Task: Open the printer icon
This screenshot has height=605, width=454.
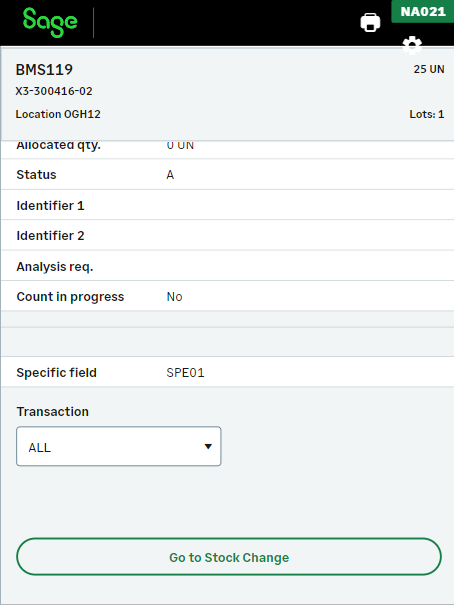Action: coord(370,22)
